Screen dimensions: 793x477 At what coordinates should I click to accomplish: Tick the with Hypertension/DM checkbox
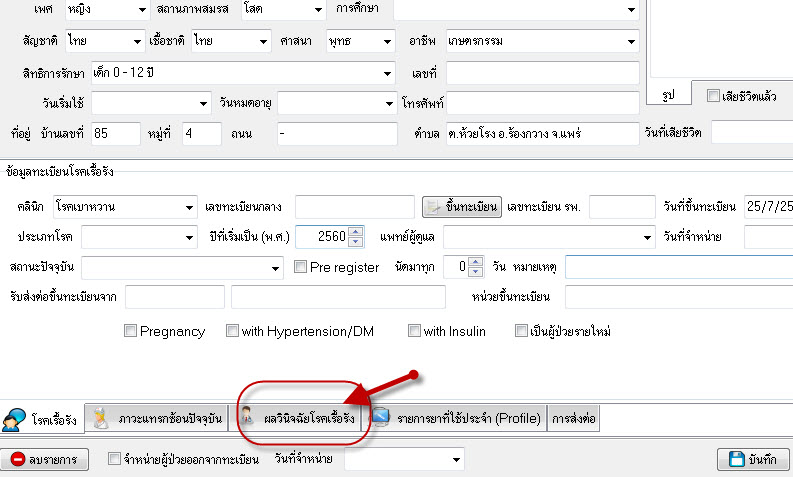(232, 331)
